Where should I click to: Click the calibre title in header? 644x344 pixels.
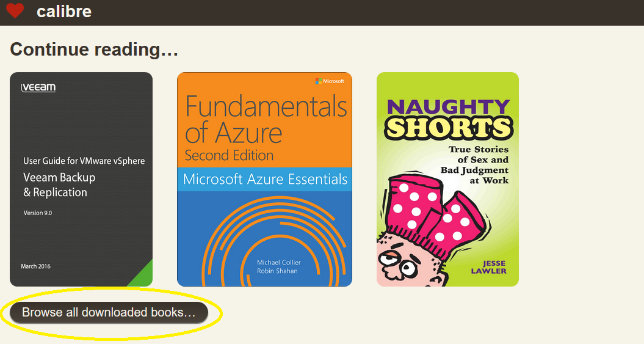click(x=64, y=12)
